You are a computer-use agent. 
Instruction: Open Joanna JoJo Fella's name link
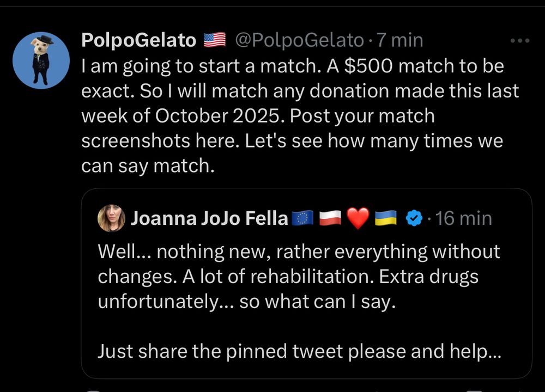click(209, 218)
